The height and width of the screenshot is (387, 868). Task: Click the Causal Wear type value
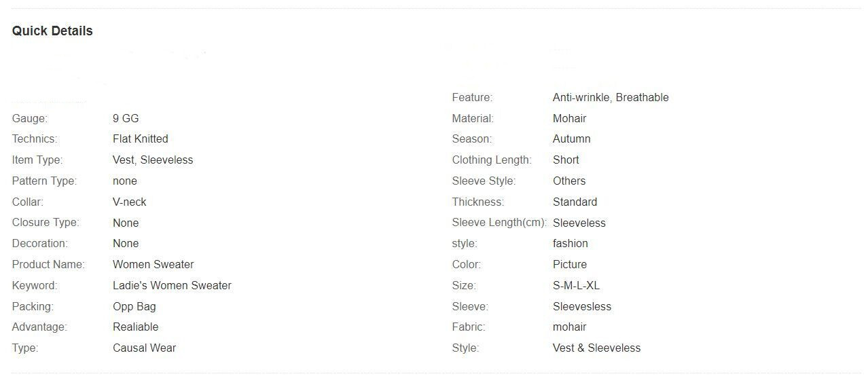click(x=145, y=348)
